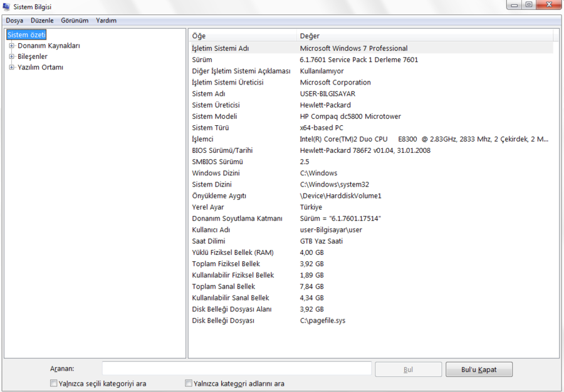Viewport: 564px width, 392px height.
Task: Click HP Compaq dc5800 Microtower value
Action: 350,116
